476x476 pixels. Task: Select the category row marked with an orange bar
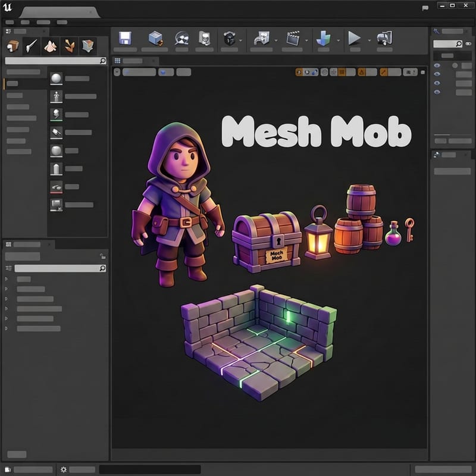coord(25,83)
